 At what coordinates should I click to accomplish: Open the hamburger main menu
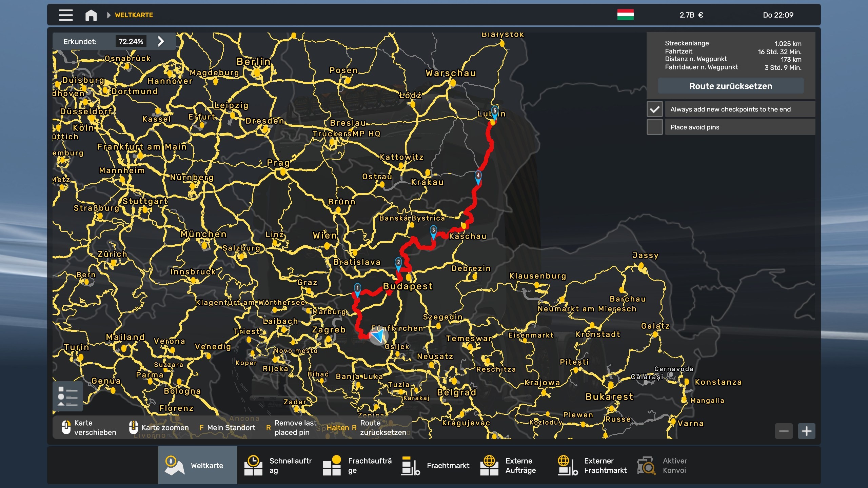tap(66, 15)
